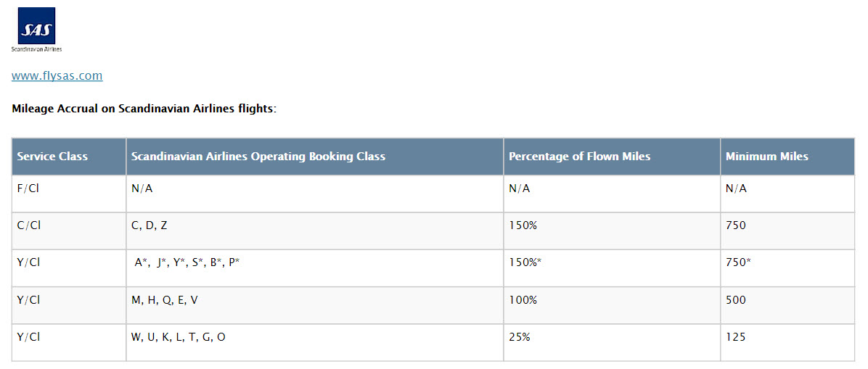The image size is (868, 369).
Task: Select the A*, J*, Y*, S*, B*, P* cell
Action: 187,262
